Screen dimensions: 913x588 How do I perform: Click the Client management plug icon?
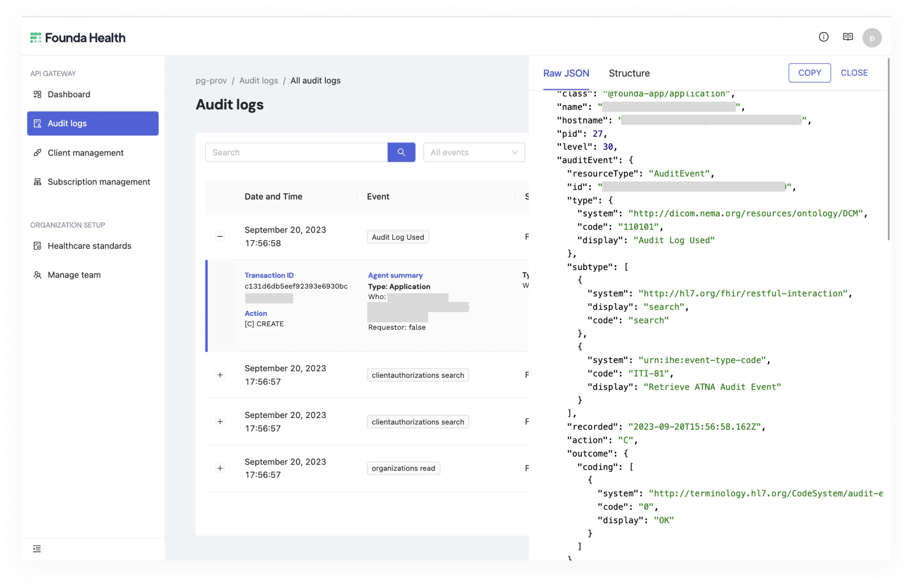tap(37, 153)
